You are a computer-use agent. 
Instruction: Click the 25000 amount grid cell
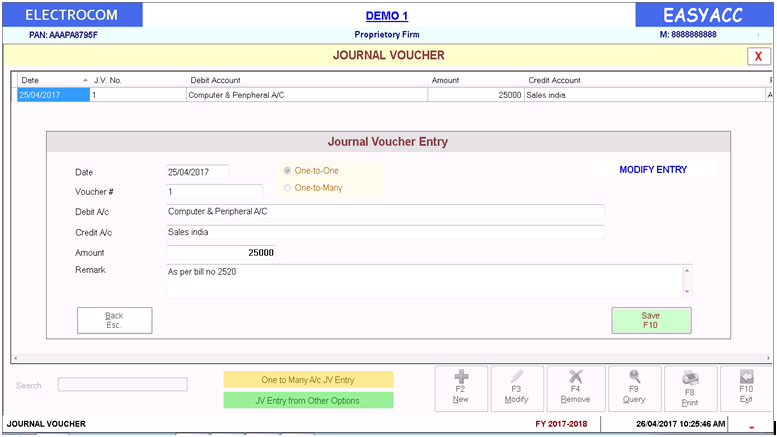pos(476,95)
